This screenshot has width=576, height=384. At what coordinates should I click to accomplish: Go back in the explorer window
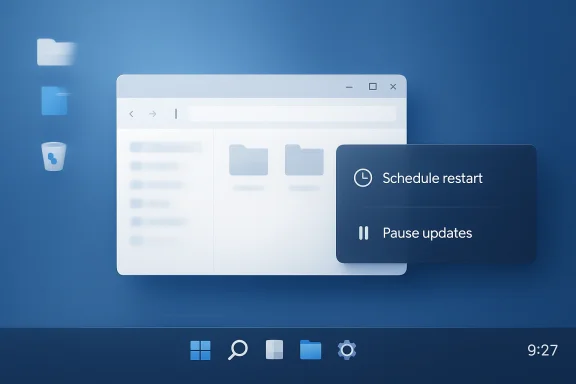(132, 114)
